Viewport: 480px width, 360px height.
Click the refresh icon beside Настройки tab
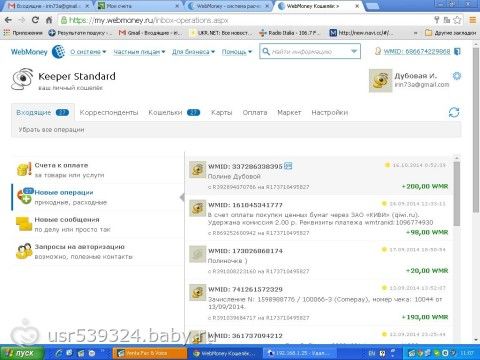[x=454, y=112]
